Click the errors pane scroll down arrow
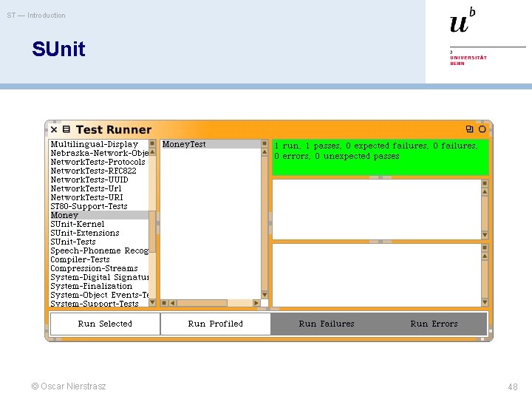 pyautogui.click(x=485, y=301)
